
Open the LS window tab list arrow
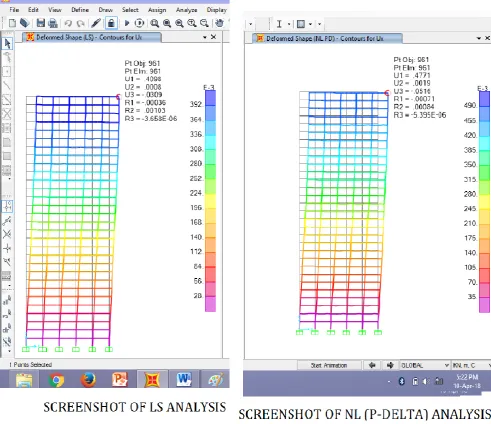pos(205,37)
